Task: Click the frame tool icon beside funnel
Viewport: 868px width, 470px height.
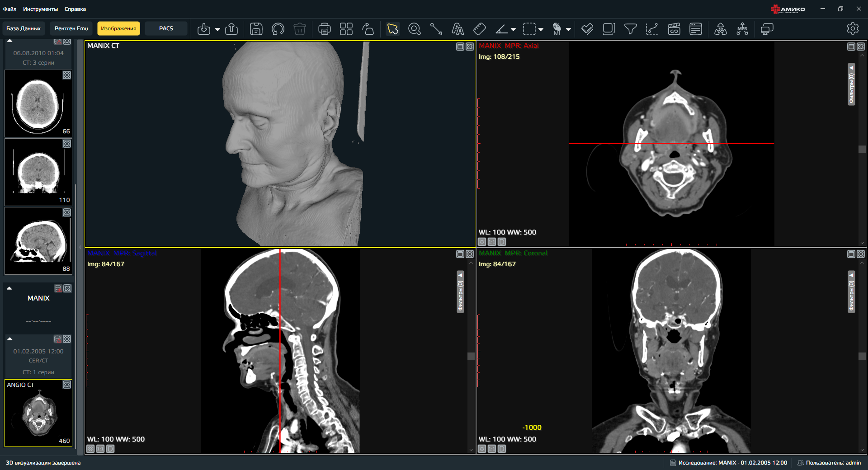Action: (x=609, y=29)
